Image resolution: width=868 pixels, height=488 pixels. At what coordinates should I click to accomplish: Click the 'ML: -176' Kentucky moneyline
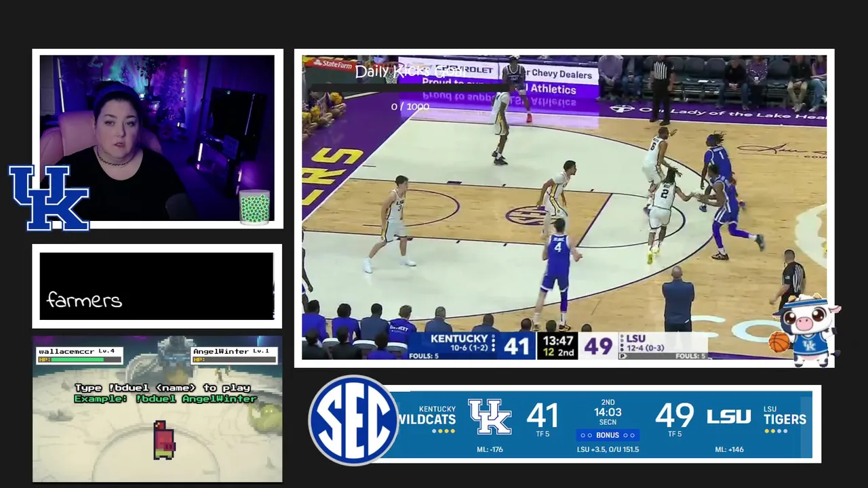pos(490,449)
